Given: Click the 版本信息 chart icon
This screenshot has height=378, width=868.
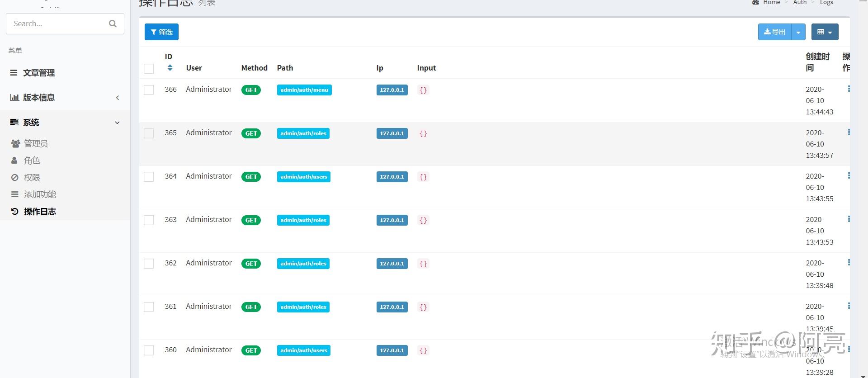Looking at the screenshot, I should coord(14,97).
